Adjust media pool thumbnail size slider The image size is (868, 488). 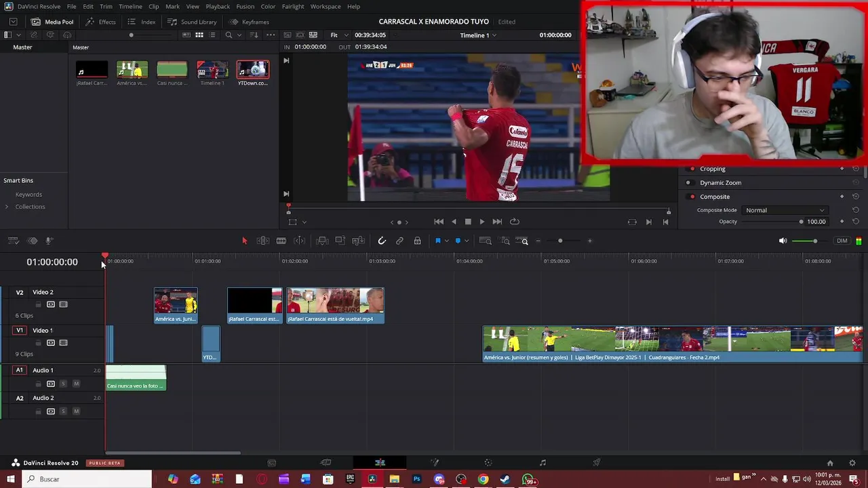[131, 35]
